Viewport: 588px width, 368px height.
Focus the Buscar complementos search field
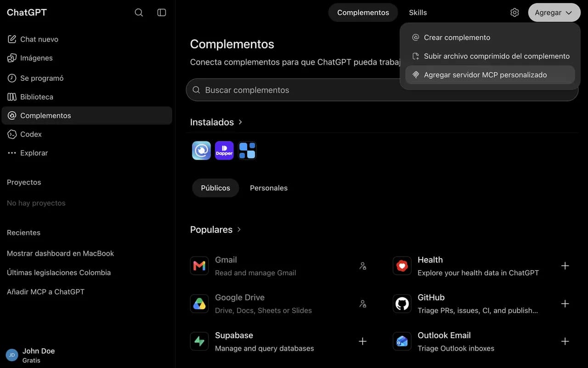[382, 90]
